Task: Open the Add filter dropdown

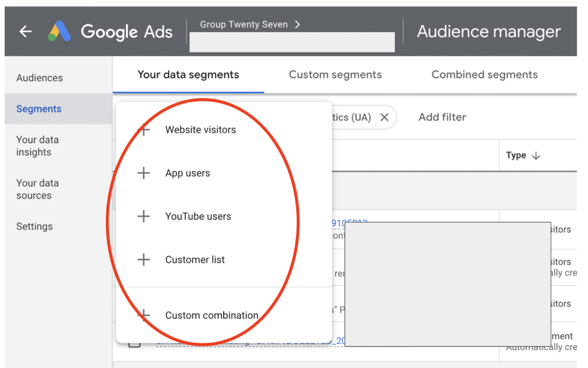Action: (442, 117)
